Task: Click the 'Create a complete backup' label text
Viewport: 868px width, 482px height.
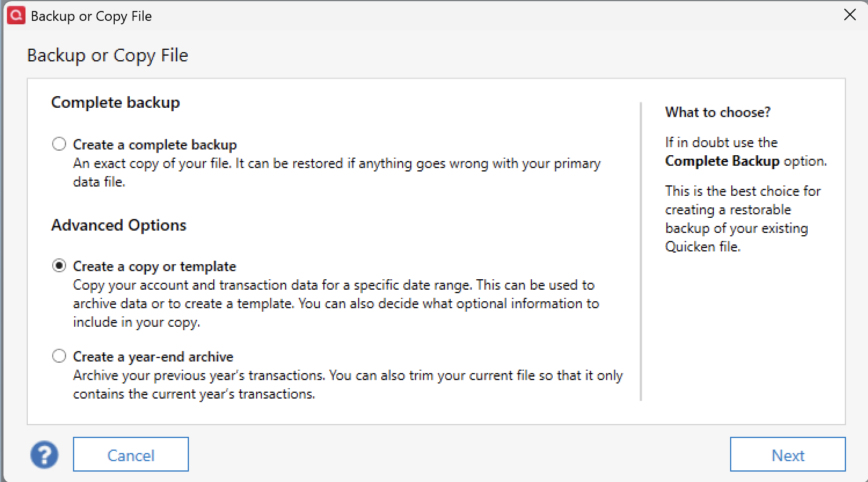Action: [x=155, y=145]
